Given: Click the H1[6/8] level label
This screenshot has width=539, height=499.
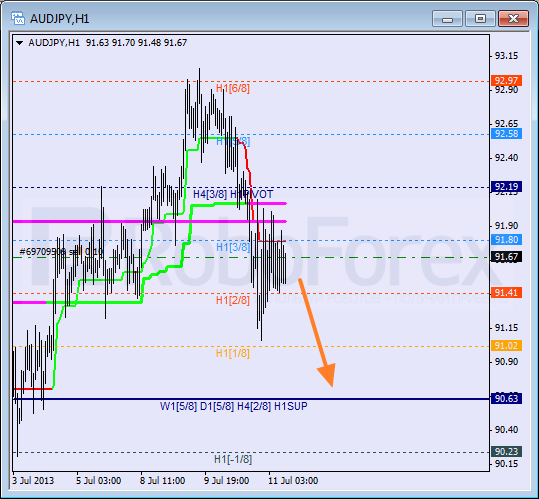Looking at the screenshot, I should coord(233,88).
